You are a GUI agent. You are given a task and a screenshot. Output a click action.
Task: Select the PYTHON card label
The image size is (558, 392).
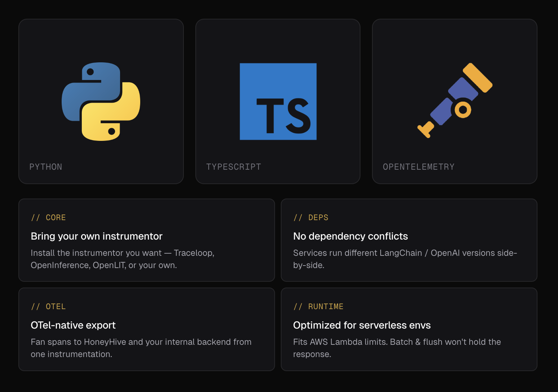point(46,167)
